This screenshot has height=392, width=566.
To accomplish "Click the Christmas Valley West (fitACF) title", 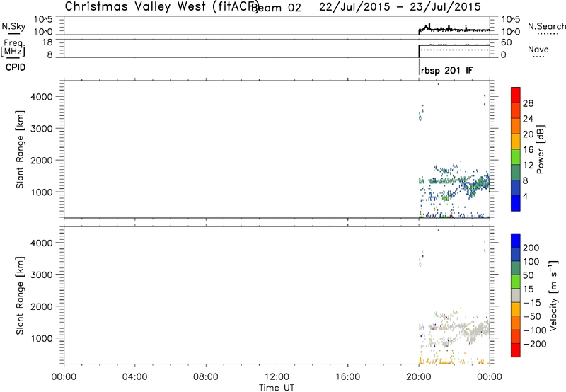I will tap(161, 7).
